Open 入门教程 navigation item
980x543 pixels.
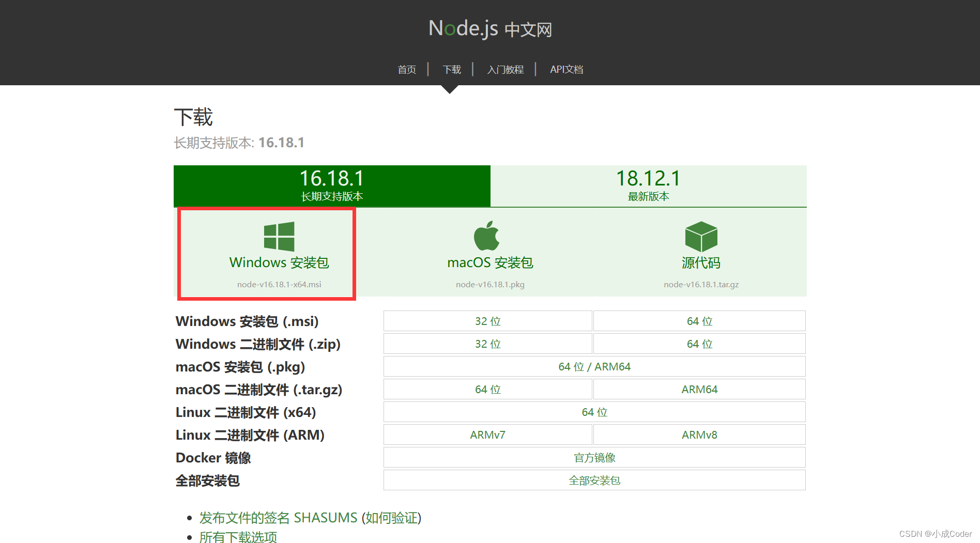coord(506,69)
